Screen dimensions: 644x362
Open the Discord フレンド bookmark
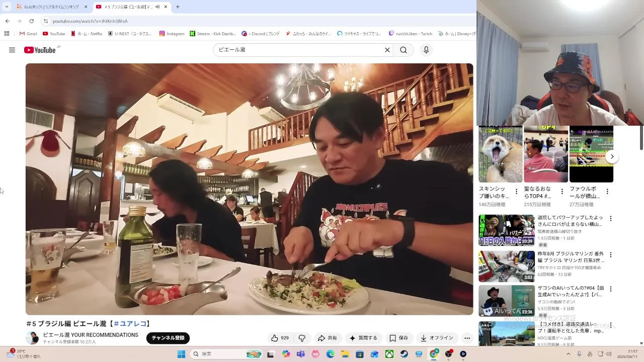(x=261, y=34)
